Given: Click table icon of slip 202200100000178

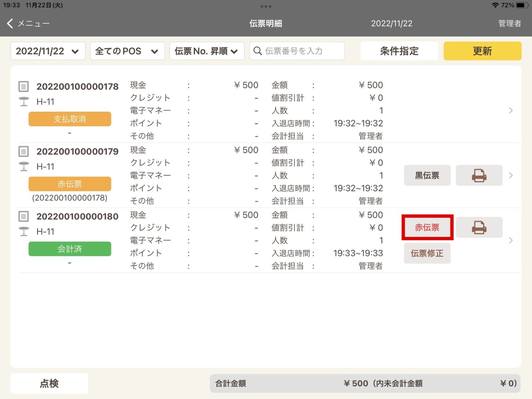Looking at the screenshot, I should (x=24, y=102).
